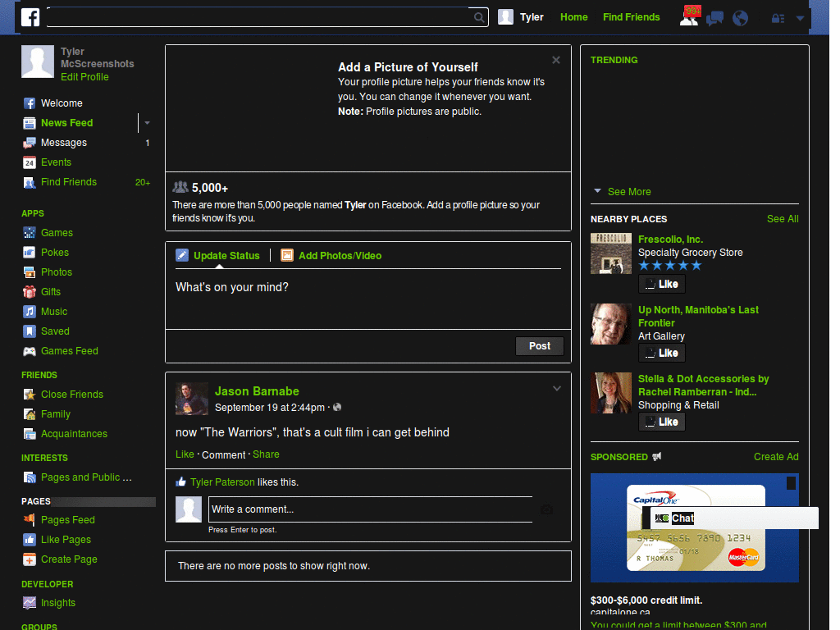The height and width of the screenshot is (630, 840).
Task: Click the Events calendar icon
Action: (30, 162)
